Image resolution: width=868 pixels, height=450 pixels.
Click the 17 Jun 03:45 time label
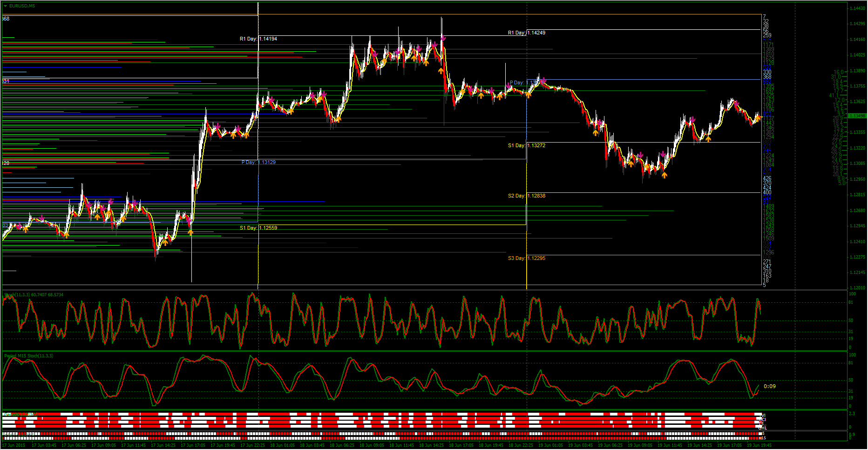pos(44,445)
